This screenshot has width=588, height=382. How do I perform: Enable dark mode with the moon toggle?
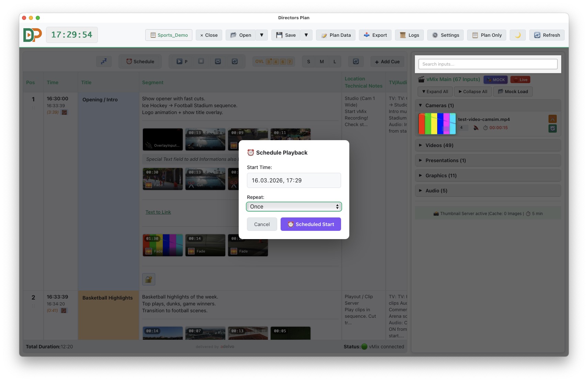pos(518,35)
